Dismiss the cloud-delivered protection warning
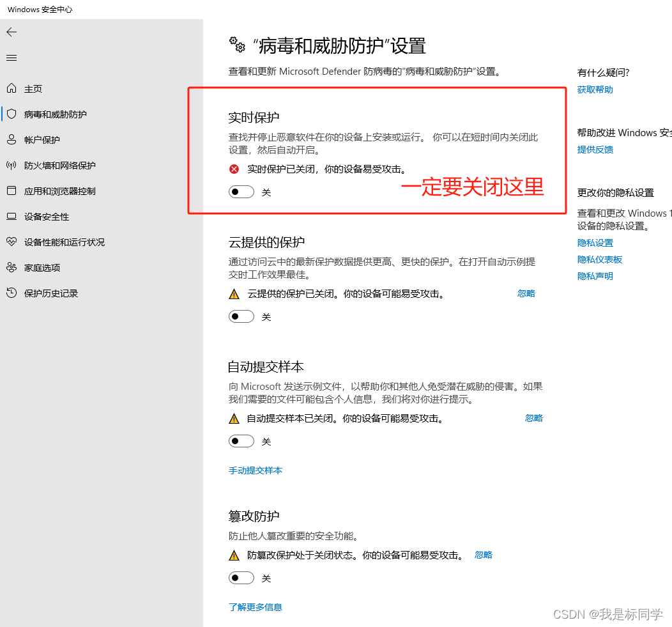 tap(526, 293)
